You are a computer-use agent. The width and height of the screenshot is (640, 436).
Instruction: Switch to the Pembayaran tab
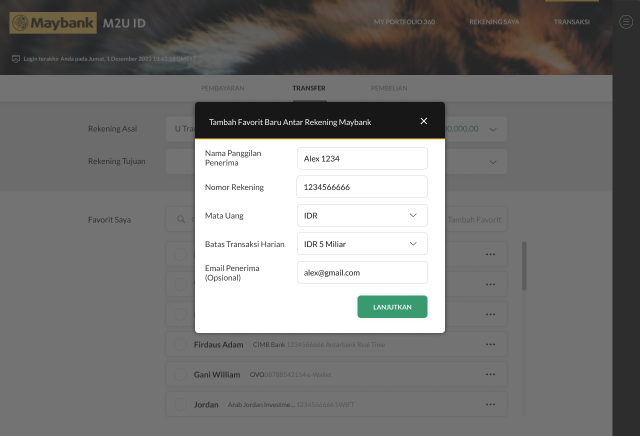click(x=222, y=88)
